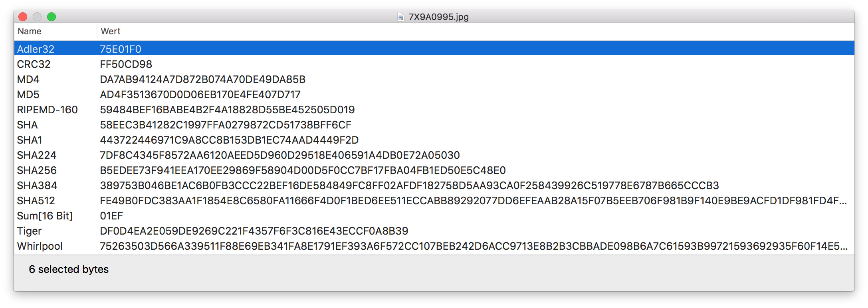Select the Whirlpool hash row
The image size is (868, 308).
(x=40, y=246)
